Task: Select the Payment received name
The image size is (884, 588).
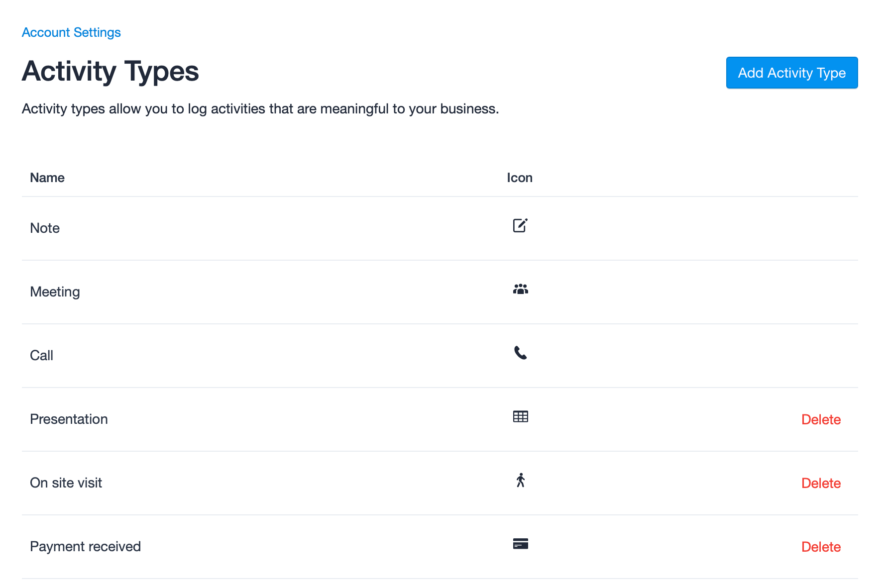Action: pos(85,546)
